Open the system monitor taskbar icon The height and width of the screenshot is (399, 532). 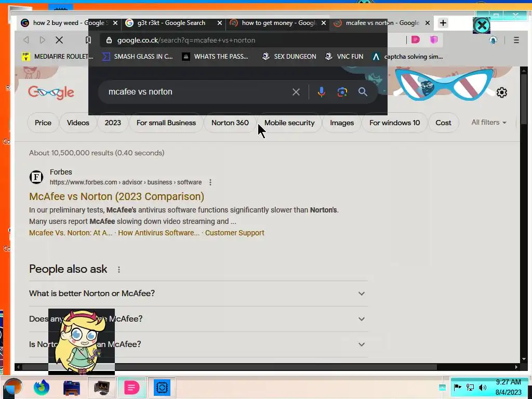pos(101,388)
